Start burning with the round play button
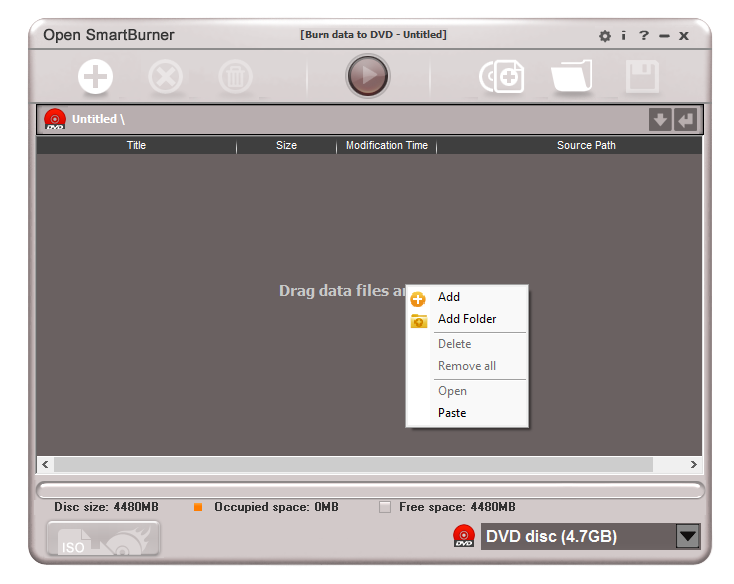 coord(367,75)
